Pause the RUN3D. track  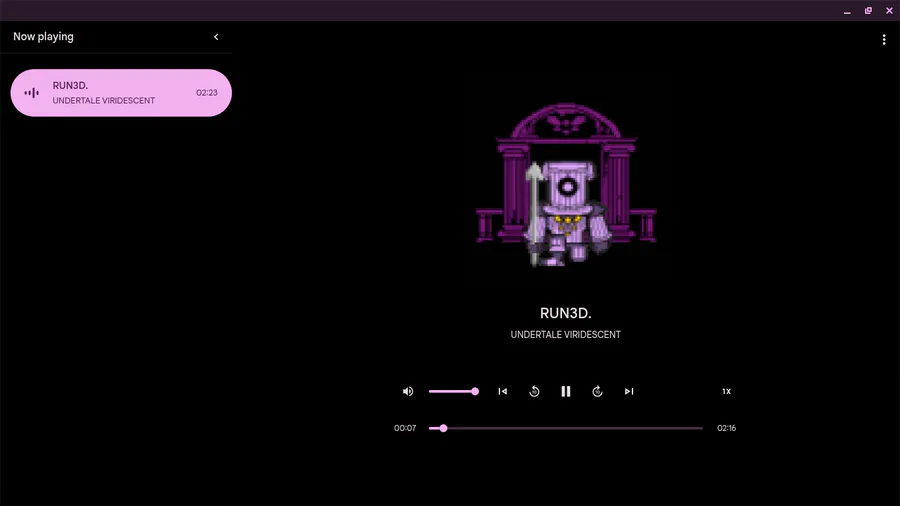pos(565,391)
